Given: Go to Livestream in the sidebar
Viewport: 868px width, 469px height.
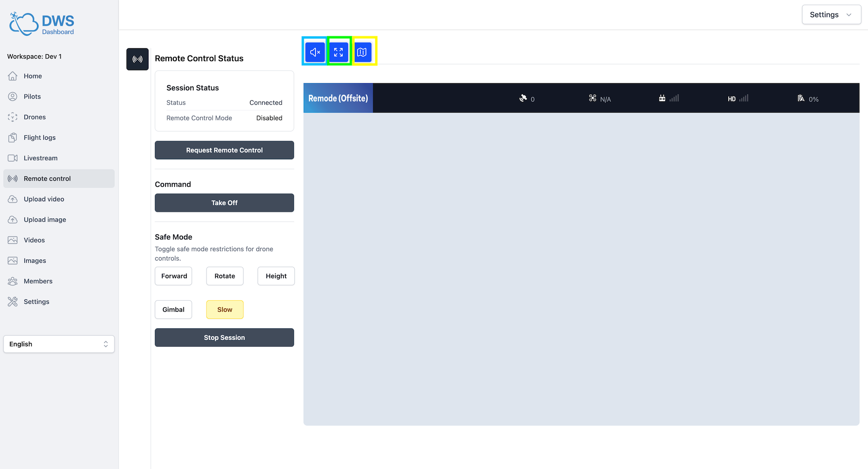Looking at the screenshot, I should [41, 158].
